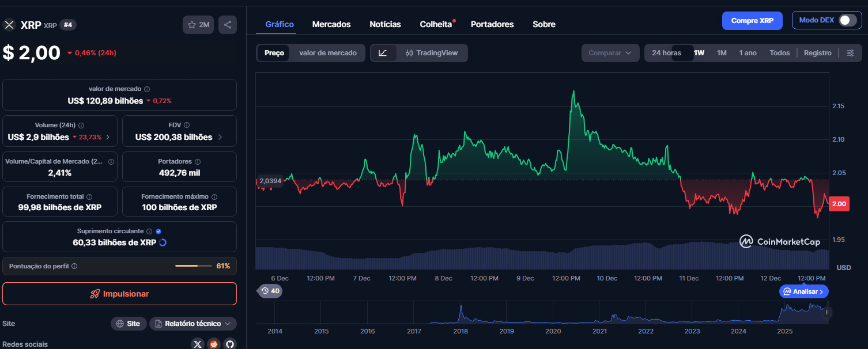Click the share icon in the coin header

tap(227, 25)
